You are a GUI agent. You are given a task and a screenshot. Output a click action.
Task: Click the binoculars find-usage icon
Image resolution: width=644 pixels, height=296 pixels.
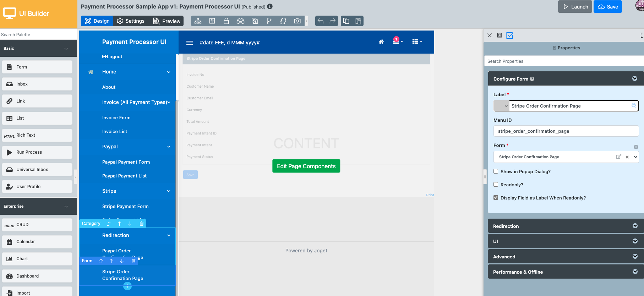tap(240, 21)
